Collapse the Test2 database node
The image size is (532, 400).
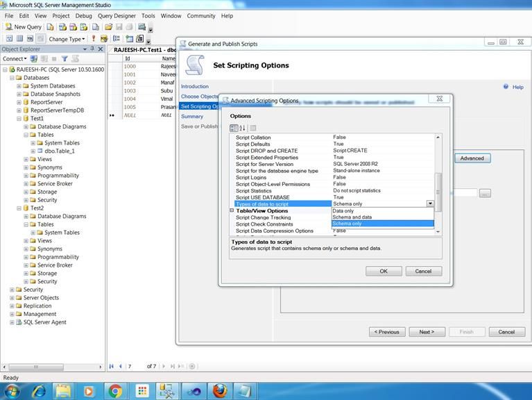pyautogui.click(x=19, y=208)
